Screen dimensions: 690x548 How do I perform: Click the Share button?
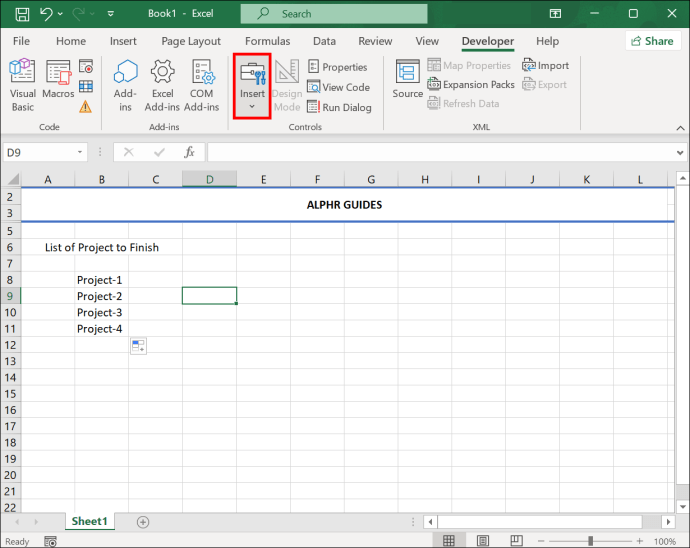[x=653, y=41]
